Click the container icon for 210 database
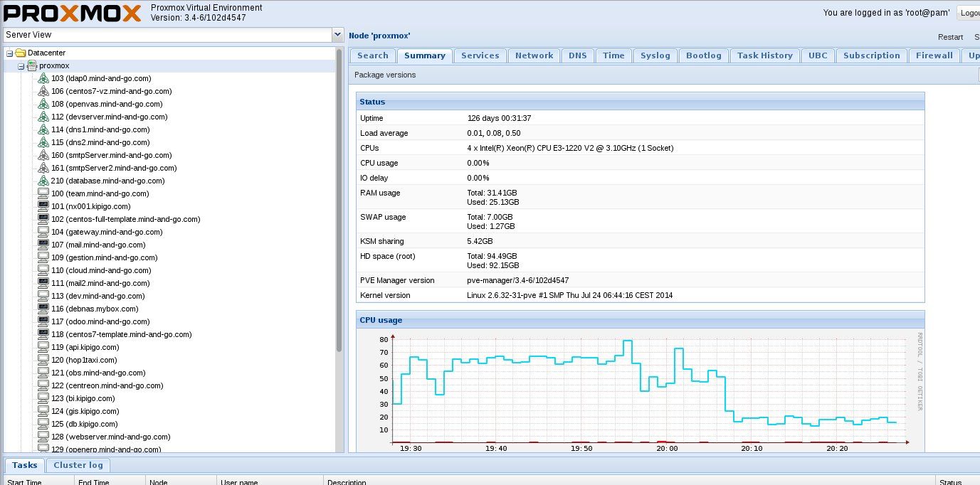This screenshot has height=485, width=980. pyautogui.click(x=43, y=181)
